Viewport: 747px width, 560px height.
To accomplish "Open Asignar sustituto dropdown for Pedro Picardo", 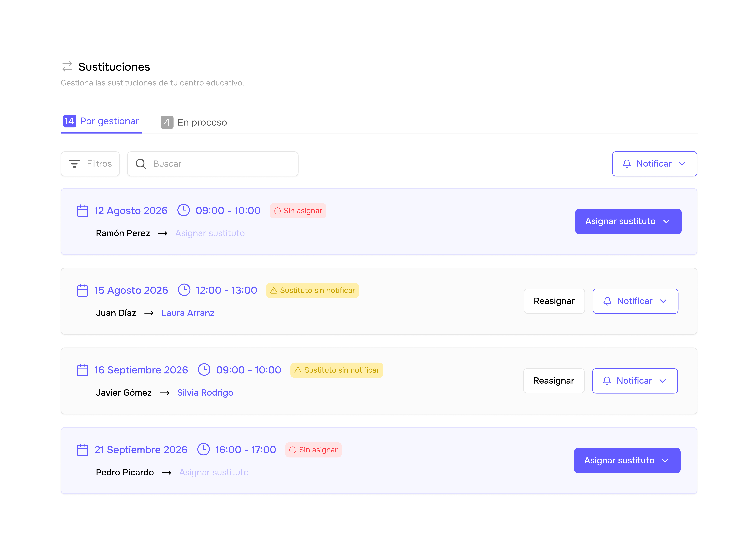I will [627, 460].
